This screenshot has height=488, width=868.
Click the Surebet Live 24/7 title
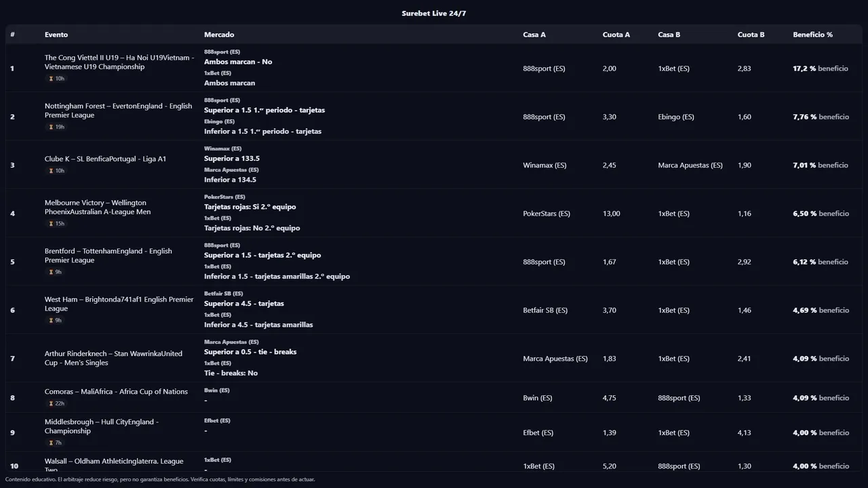(433, 14)
